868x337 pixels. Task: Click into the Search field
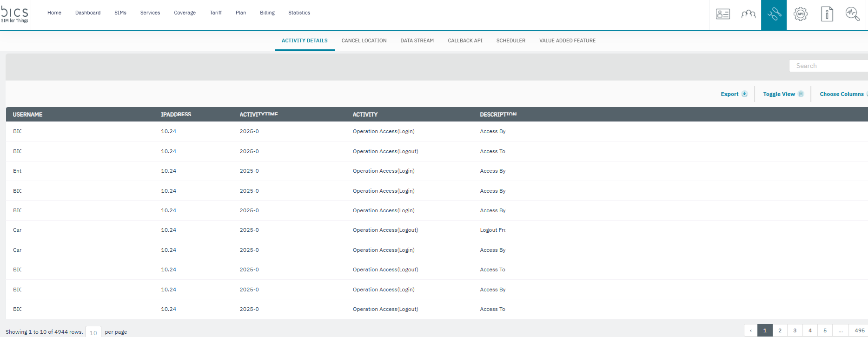coord(828,66)
